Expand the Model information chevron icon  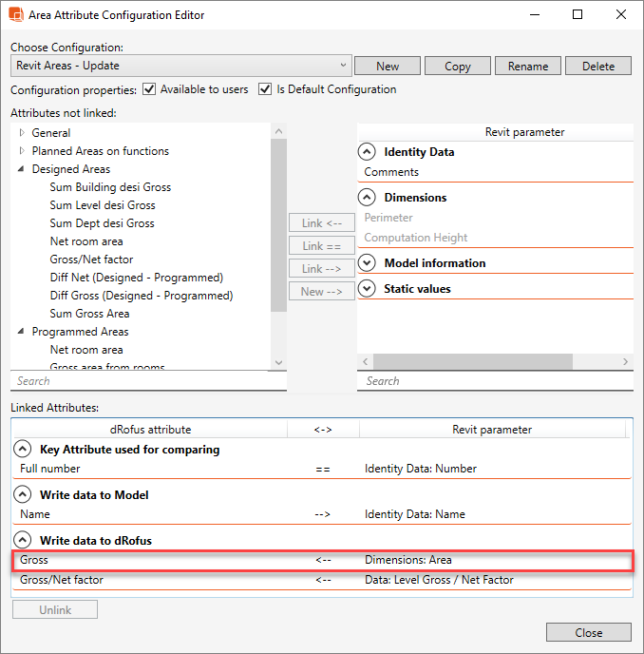(367, 263)
